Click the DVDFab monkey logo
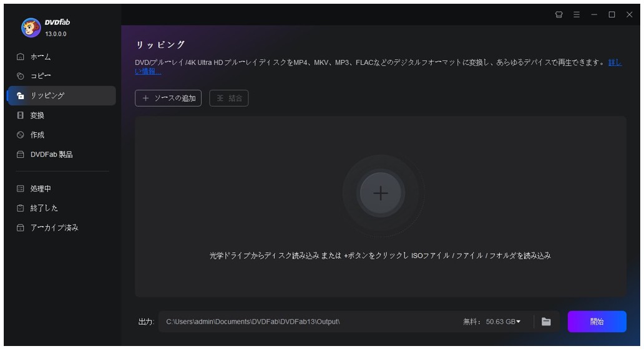The height and width of the screenshot is (351, 644). point(31,27)
